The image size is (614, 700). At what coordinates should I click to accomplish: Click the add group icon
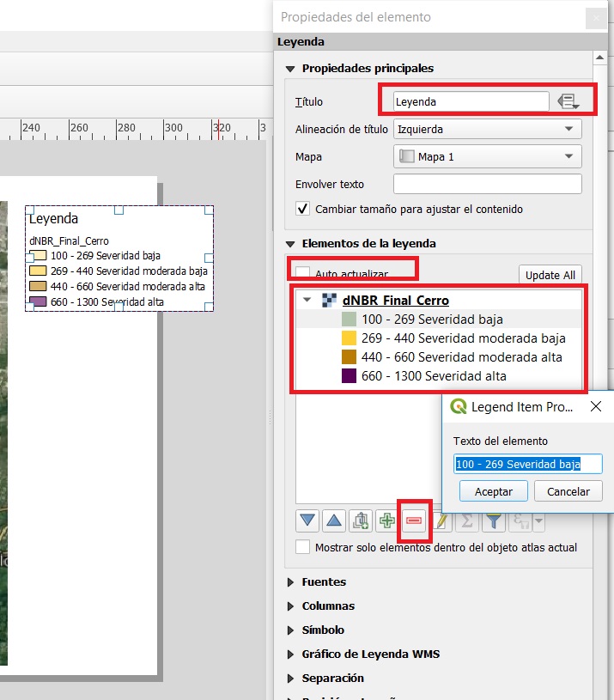click(x=361, y=520)
